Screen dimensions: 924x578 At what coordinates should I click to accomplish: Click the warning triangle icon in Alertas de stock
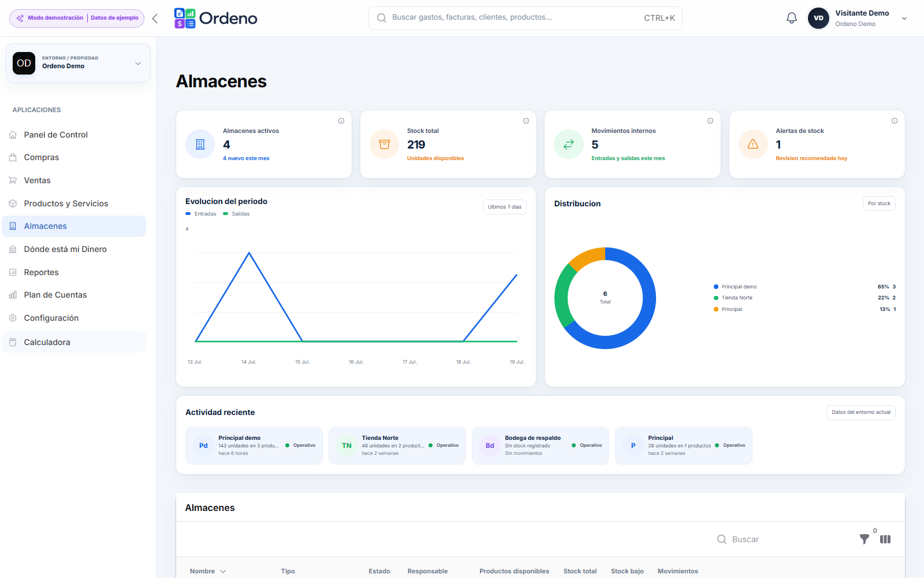click(753, 144)
